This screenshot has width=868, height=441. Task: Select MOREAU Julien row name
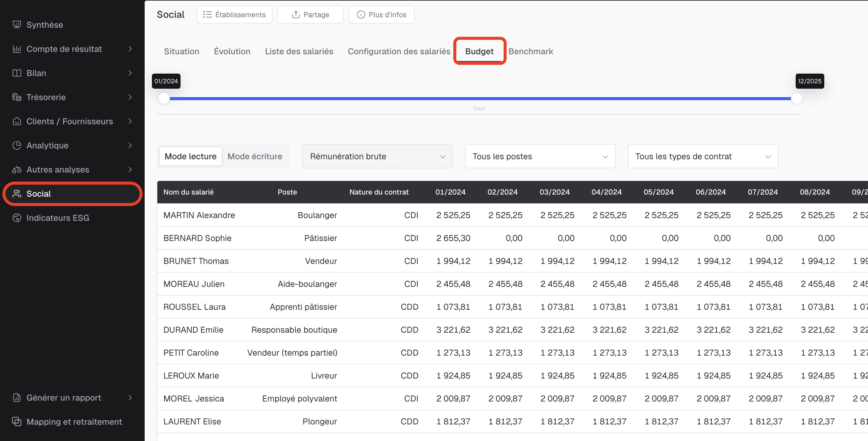click(x=194, y=284)
